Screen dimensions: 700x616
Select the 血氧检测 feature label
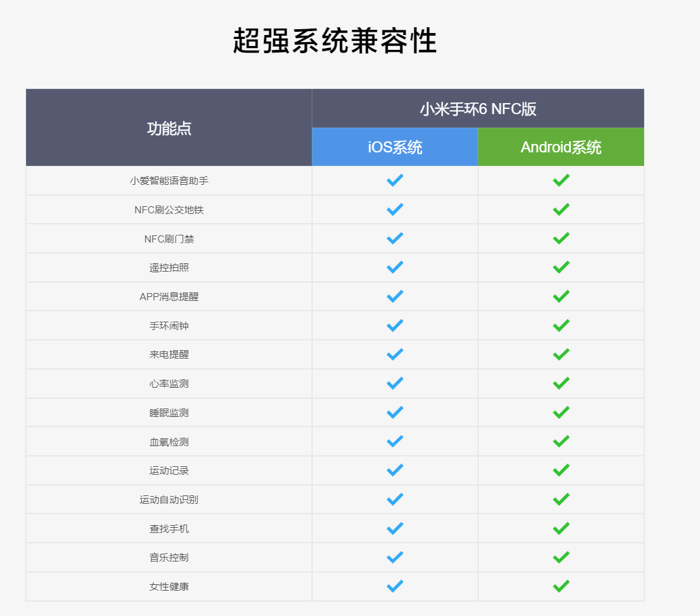(x=169, y=442)
